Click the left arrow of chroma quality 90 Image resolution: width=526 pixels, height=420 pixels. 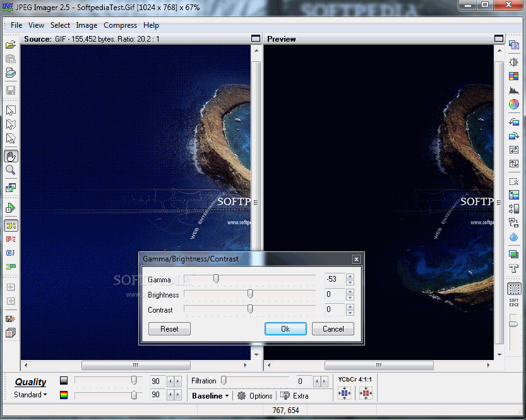coord(170,395)
